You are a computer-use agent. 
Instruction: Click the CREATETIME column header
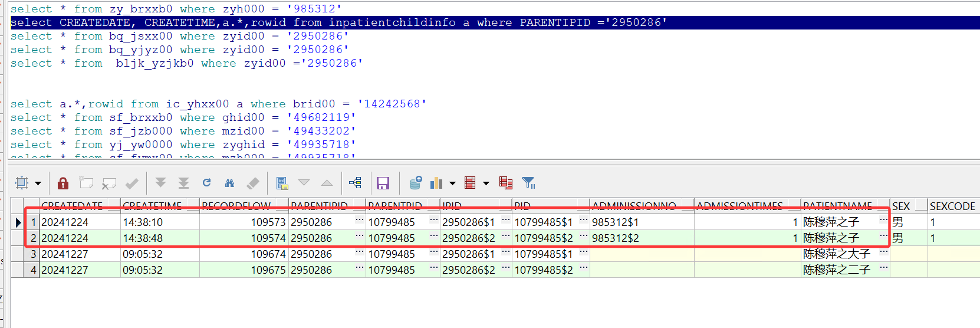click(160, 206)
